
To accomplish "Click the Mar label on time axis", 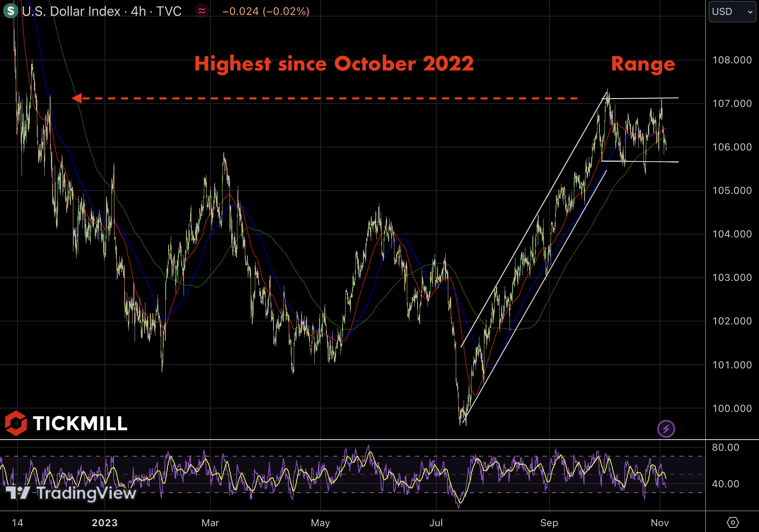I will [x=210, y=523].
